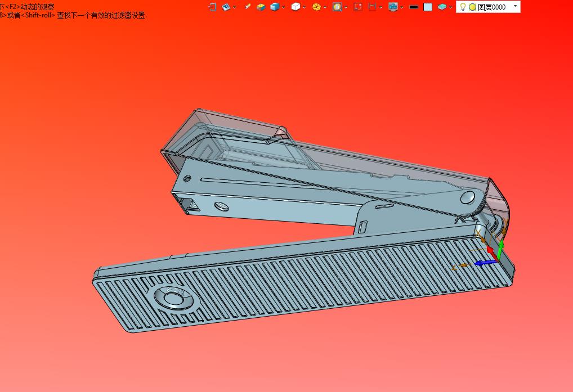The height and width of the screenshot is (392, 573).
Task: Click the red dimension measure icon
Action: click(373, 7)
